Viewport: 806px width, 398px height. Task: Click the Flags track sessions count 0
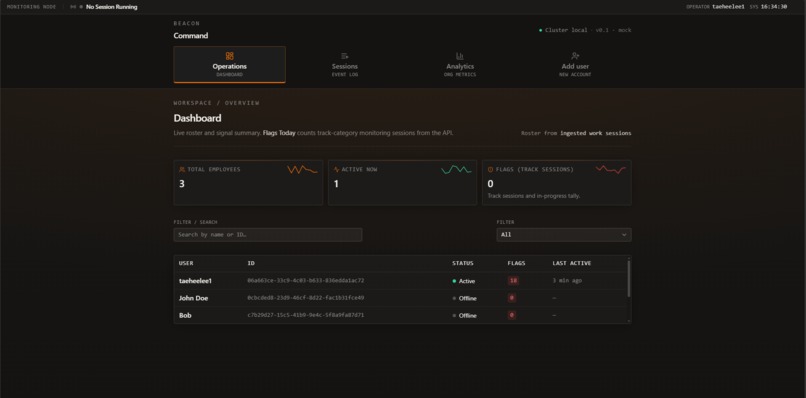(490, 184)
